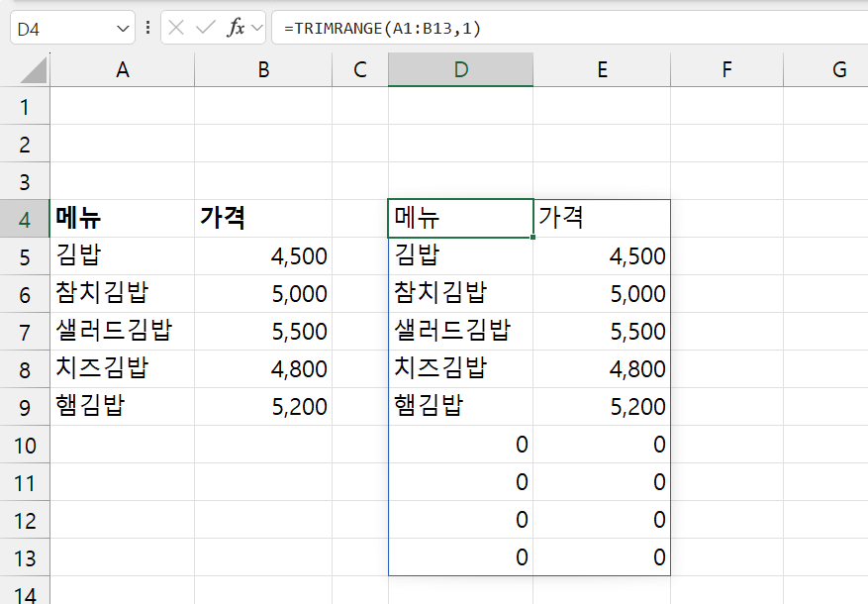The width and height of the screenshot is (868, 604).
Task: Select row 3 header
Action: click(x=25, y=181)
